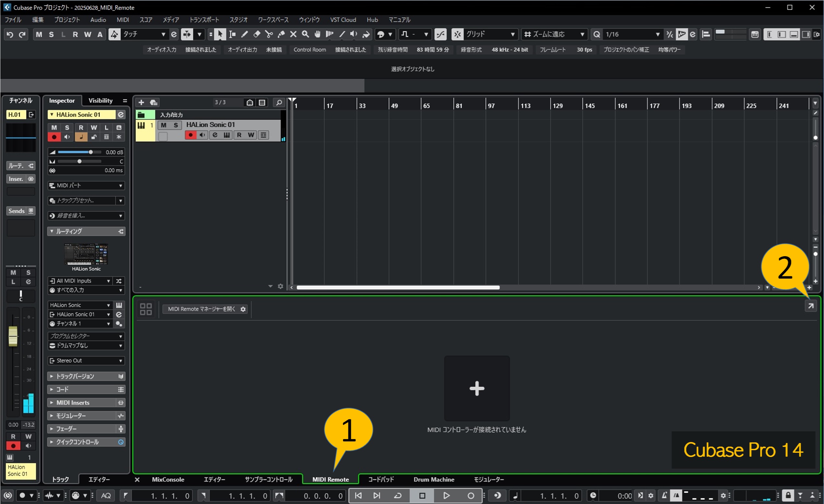Click the HALion Sonic instrument thumbnail
The height and width of the screenshot is (504, 824).
86,254
